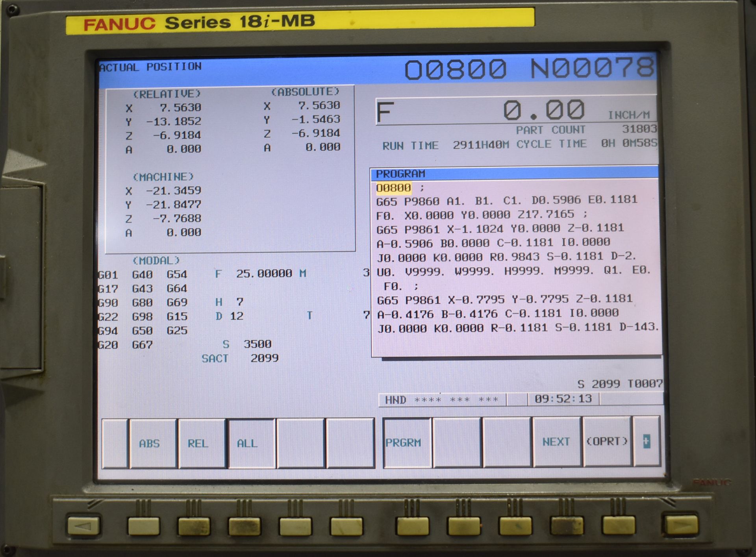756x557 pixels.
Task: Tap the CYCLE TIME value 0H 0M58S
Action: pos(629,143)
